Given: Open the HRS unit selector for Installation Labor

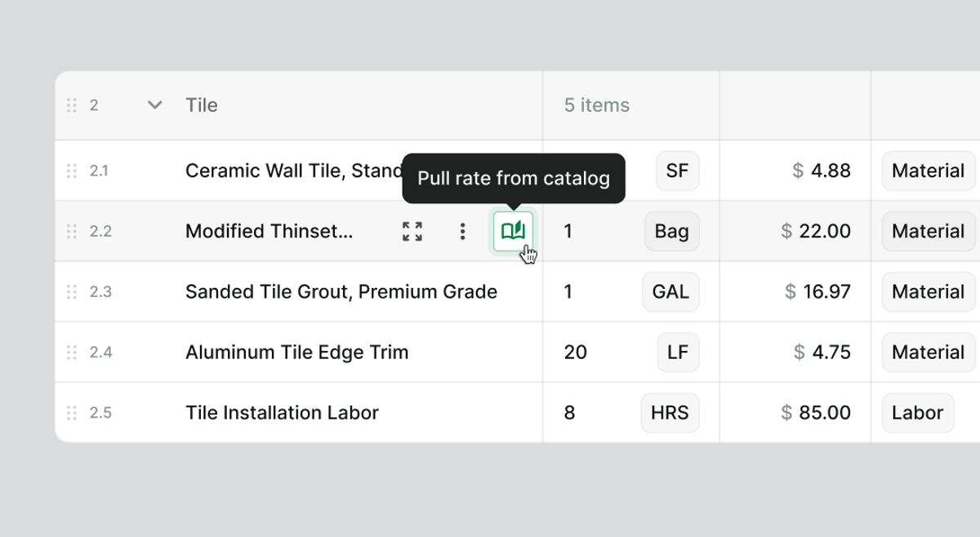Looking at the screenshot, I should click(x=670, y=413).
